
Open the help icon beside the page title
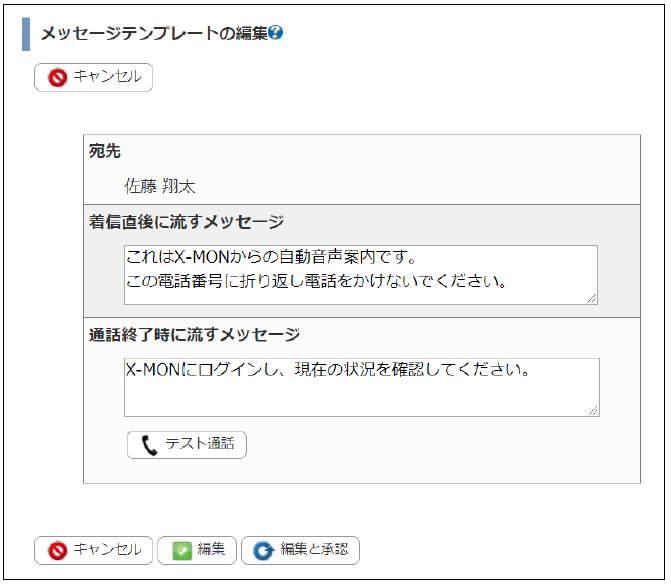(276, 33)
